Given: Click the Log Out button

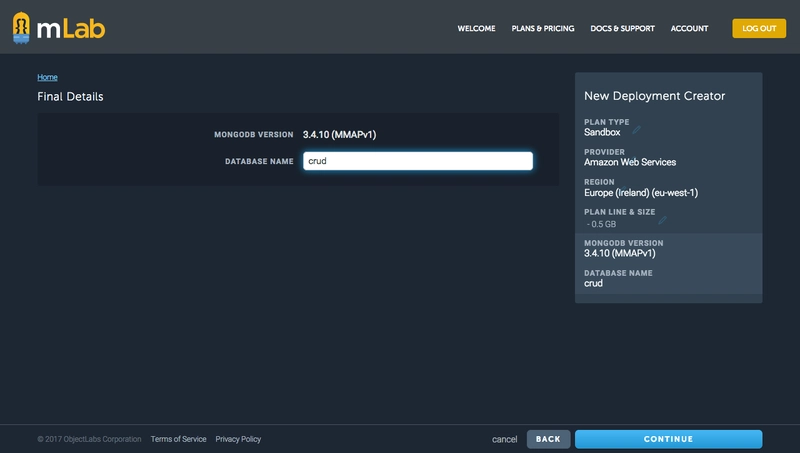Looking at the screenshot, I should coord(759,29).
